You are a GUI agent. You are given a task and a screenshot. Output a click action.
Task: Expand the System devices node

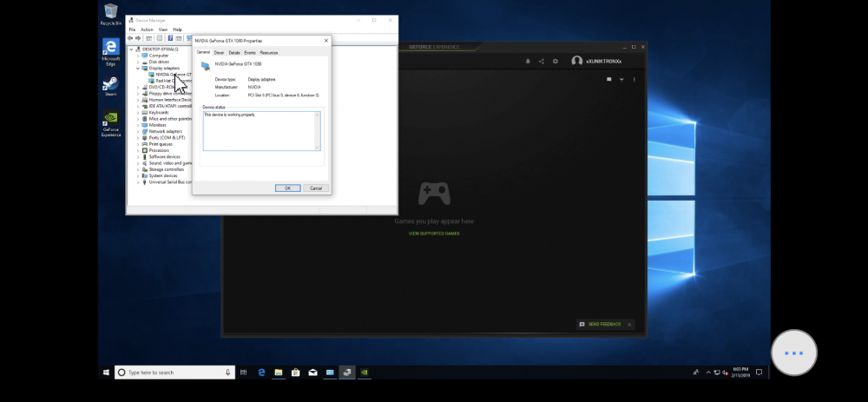pyautogui.click(x=138, y=175)
